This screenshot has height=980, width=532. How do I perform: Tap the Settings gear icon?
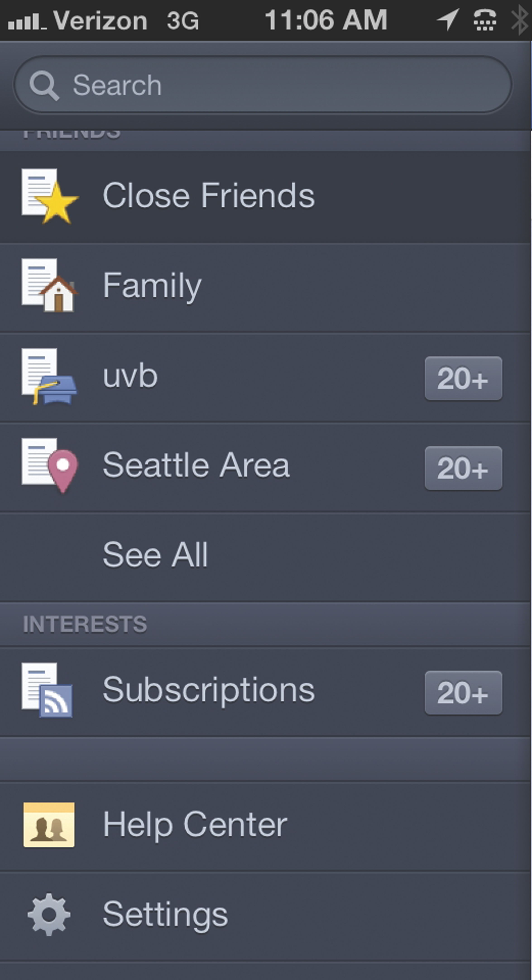[49, 915]
